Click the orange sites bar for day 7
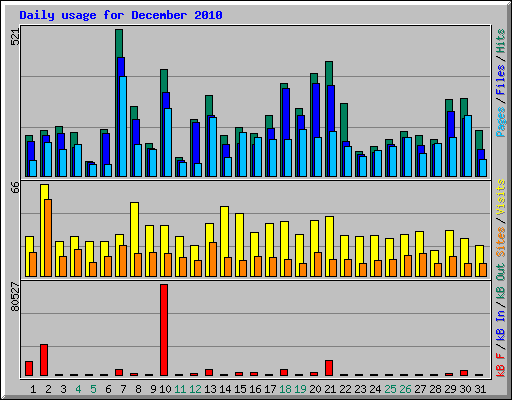Viewport: 512px width, 400px height. (123, 261)
